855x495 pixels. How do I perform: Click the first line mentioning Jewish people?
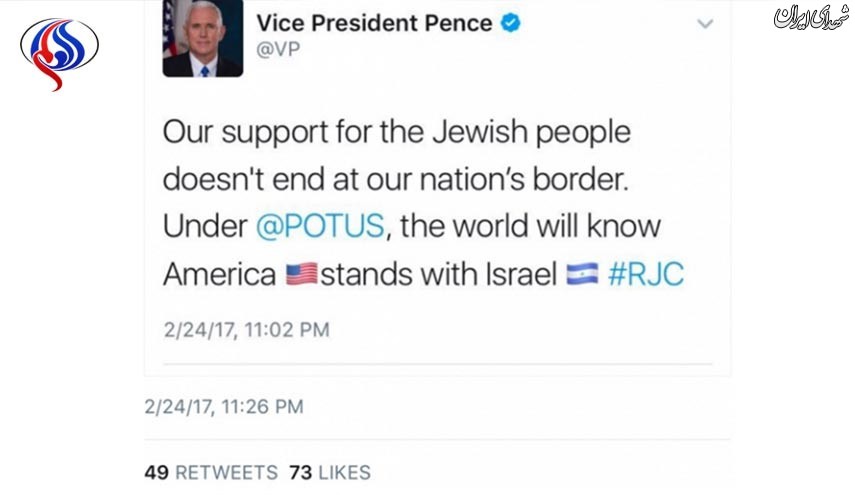point(397,132)
